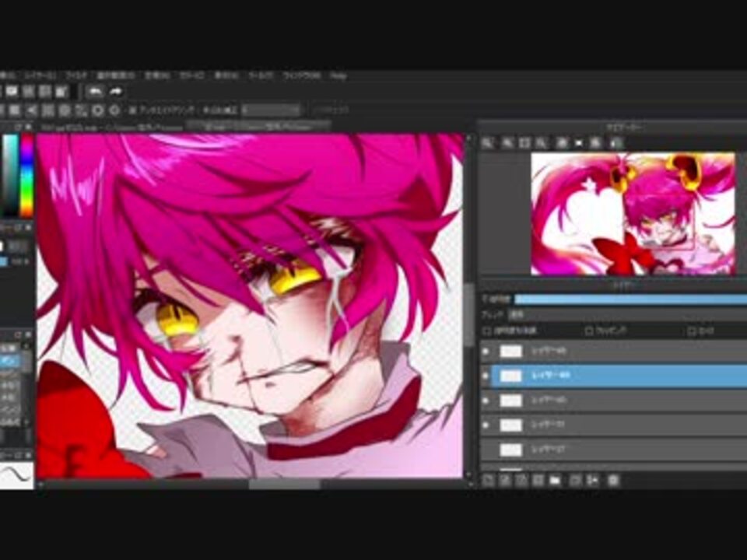Open the layer blend mode dropdown

tap(628, 315)
